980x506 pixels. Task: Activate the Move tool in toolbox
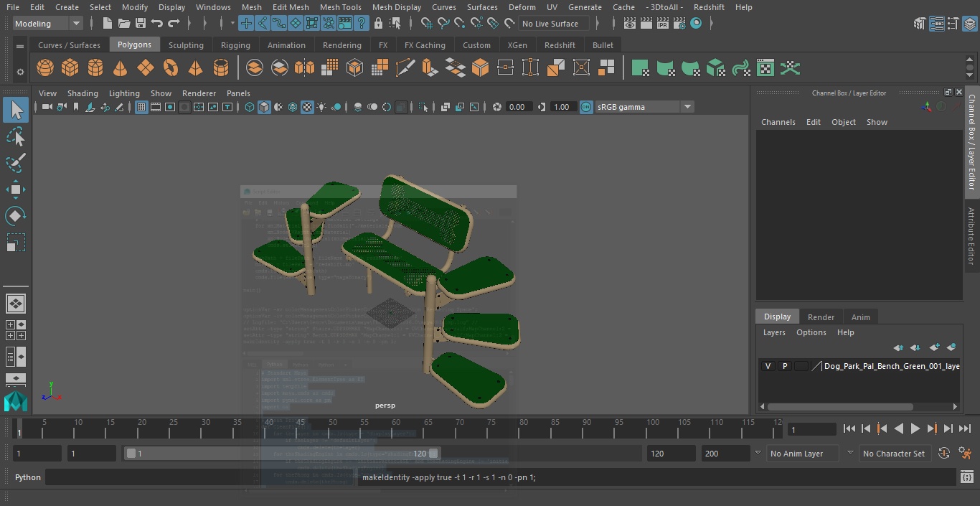[x=16, y=189]
